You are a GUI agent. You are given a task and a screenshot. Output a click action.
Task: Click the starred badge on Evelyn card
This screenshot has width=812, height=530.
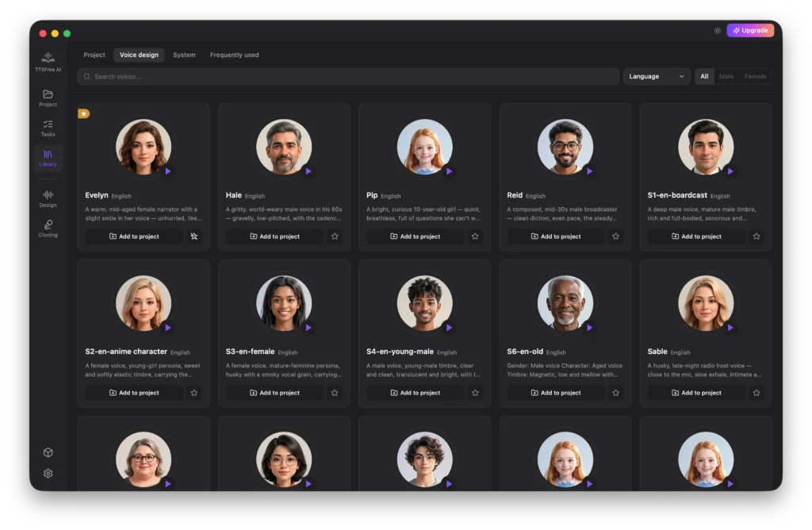click(x=83, y=113)
